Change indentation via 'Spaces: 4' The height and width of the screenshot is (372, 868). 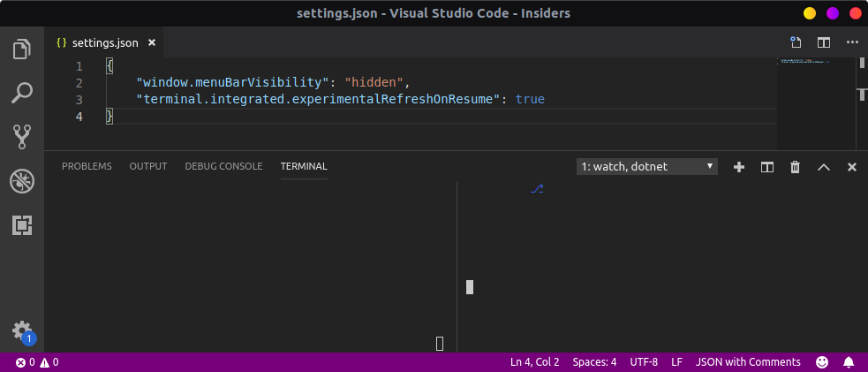(594, 362)
